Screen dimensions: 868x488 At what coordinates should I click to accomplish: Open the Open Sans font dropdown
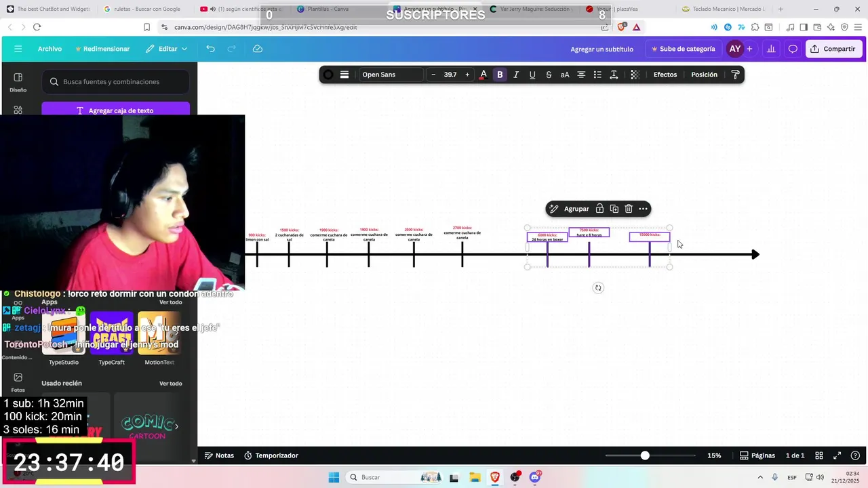tap(391, 75)
